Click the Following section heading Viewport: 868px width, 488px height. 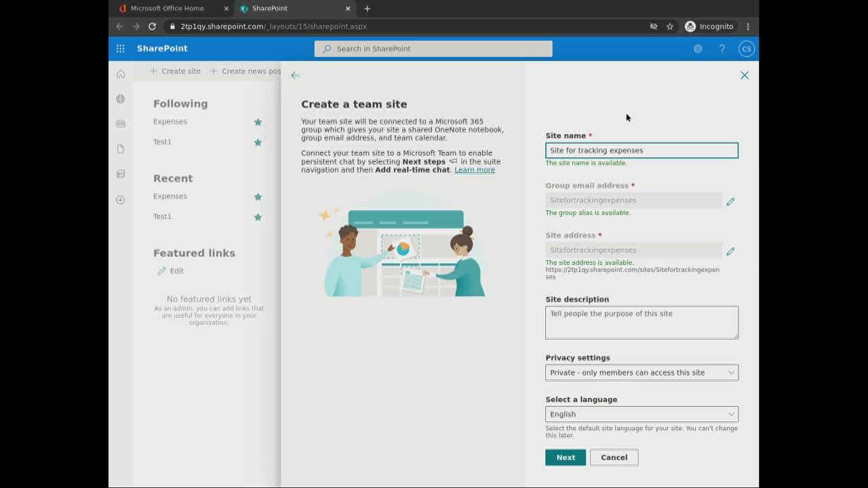pyautogui.click(x=180, y=104)
